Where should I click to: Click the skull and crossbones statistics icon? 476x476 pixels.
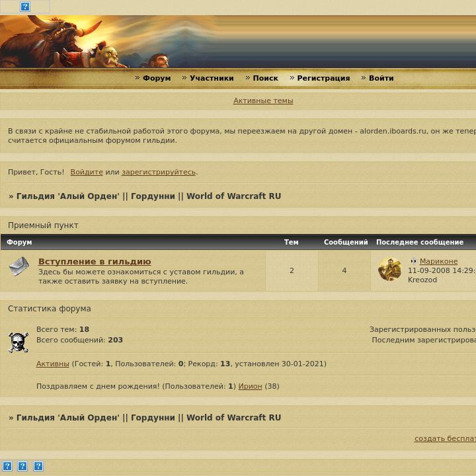click(x=19, y=342)
